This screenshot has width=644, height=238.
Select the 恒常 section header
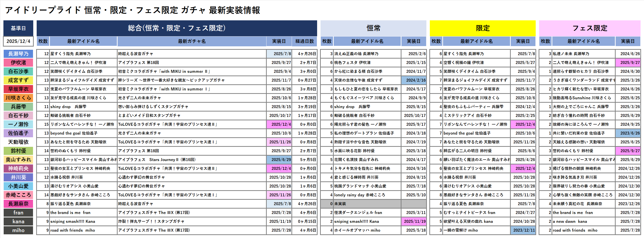(x=373, y=28)
